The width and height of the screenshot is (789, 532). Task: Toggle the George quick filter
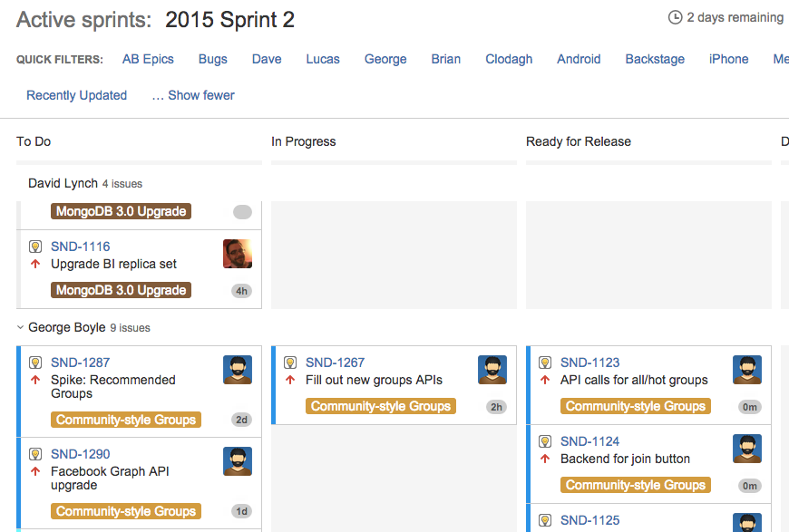(x=385, y=59)
